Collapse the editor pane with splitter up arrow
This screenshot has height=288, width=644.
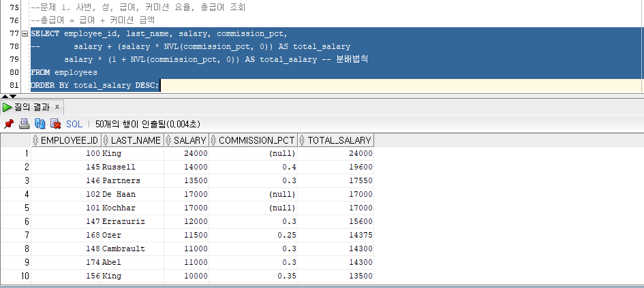point(4,96)
